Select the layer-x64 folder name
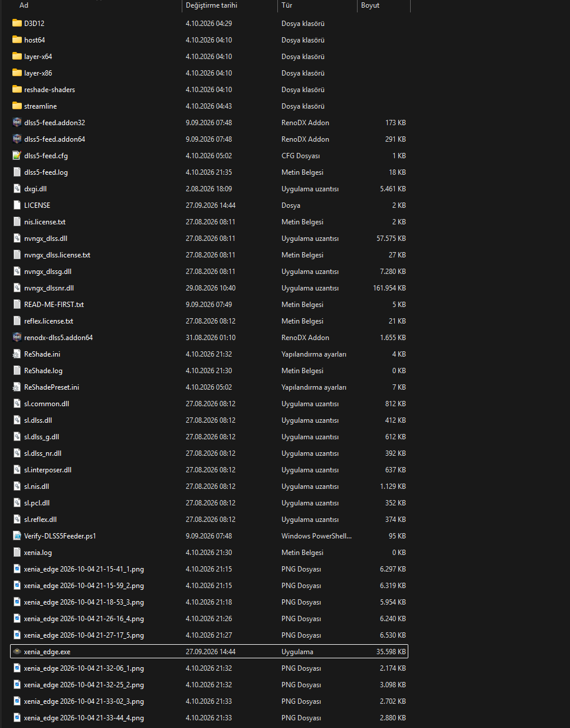 [38, 57]
